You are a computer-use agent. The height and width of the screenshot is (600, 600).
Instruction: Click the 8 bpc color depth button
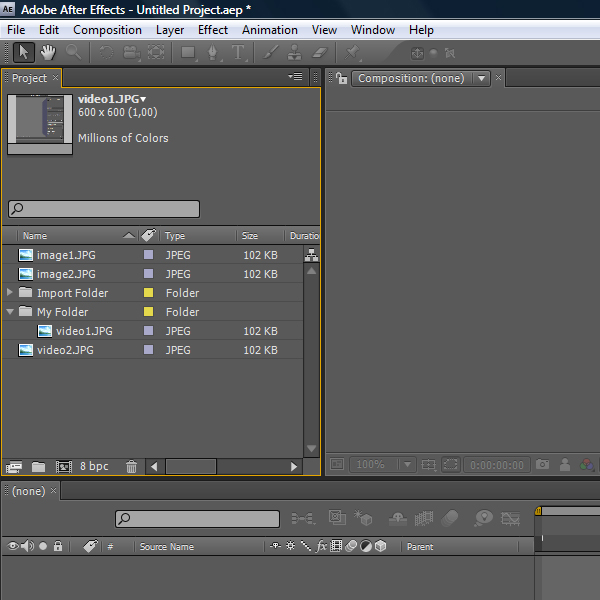click(x=94, y=466)
